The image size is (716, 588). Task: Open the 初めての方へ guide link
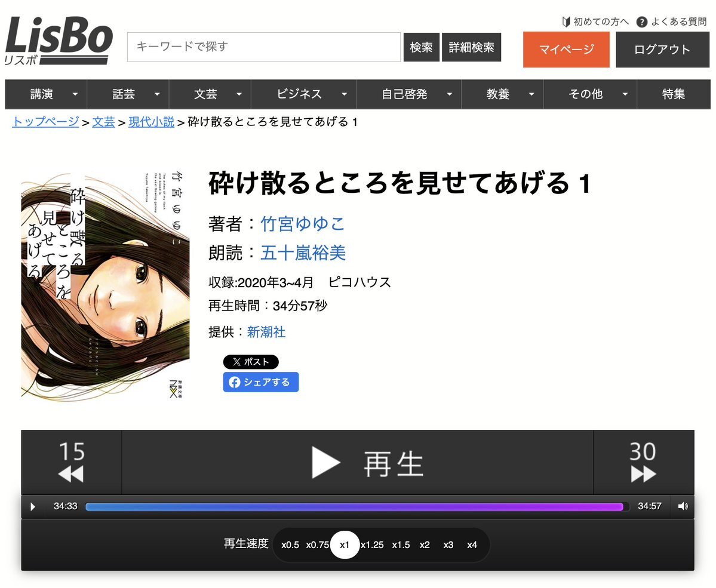coord(595,21)
